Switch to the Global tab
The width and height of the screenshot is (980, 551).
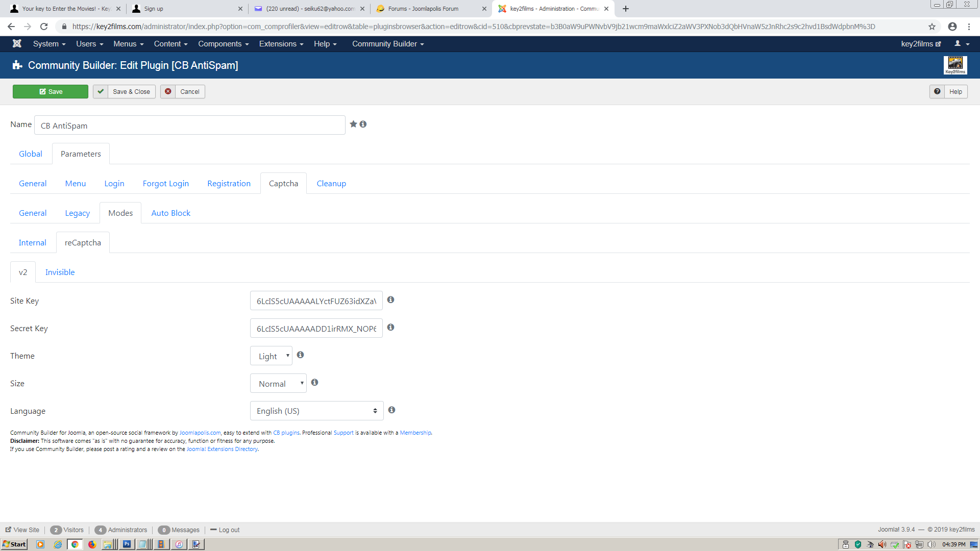coord(31,154)
